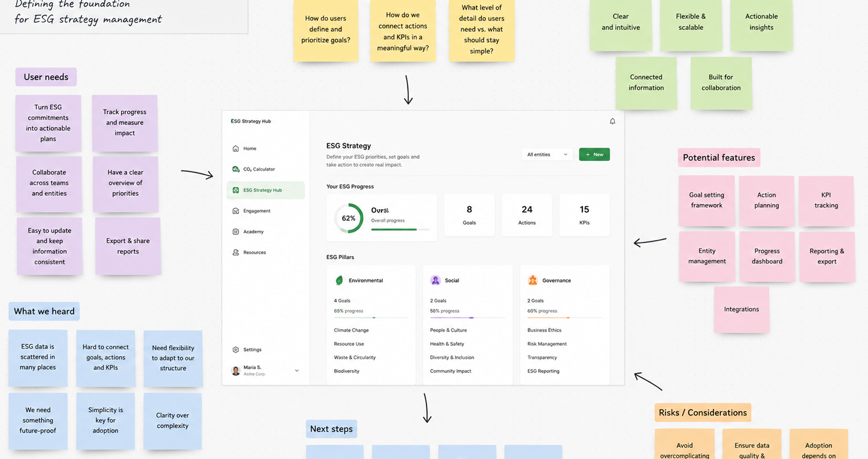This screenshot has height=459, width=868.
Task: Click the Next steps label
Action: click(331, 429)
